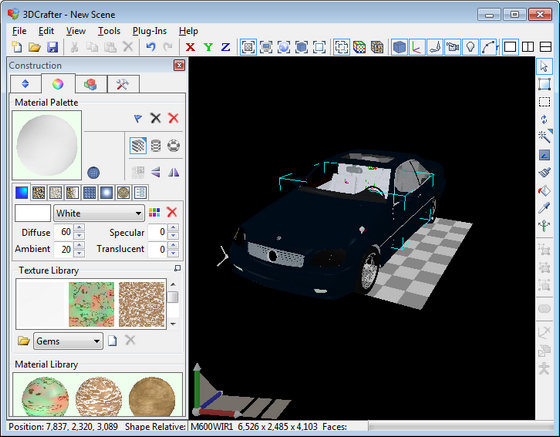Click the Undo arrow icon
This screenshot has height=437, width=560.
click(151, 47)
